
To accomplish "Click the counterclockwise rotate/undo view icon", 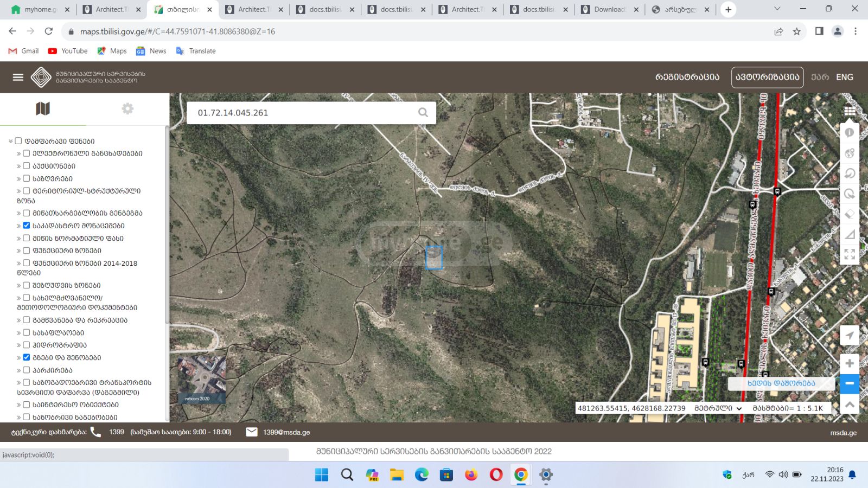I will [850, 174].
